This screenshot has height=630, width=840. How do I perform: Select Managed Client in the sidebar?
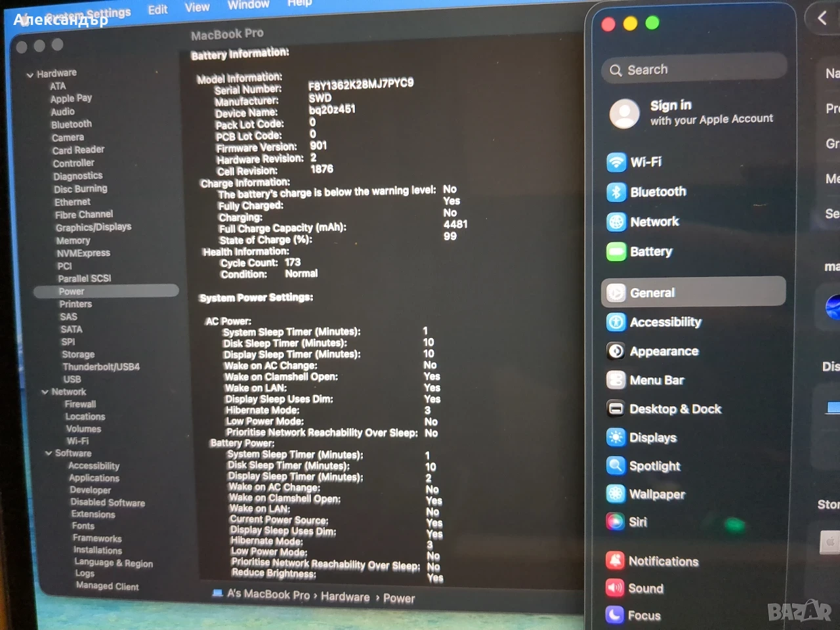(x=108, y=586)
